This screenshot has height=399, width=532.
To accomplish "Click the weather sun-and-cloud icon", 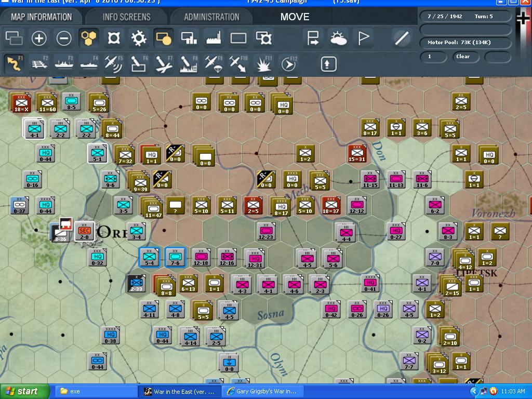I will [338, 38].
